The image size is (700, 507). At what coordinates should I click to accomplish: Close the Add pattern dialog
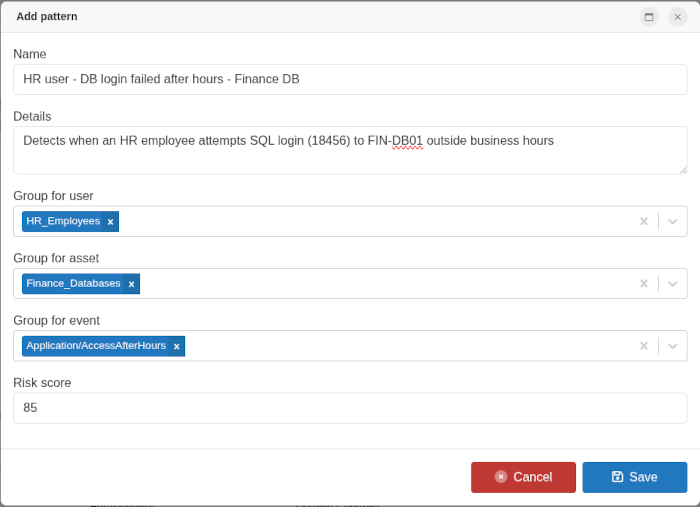677,16
